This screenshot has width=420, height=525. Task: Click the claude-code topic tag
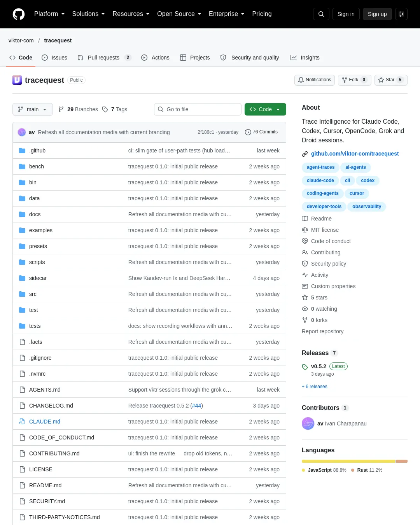click(320, 180)
